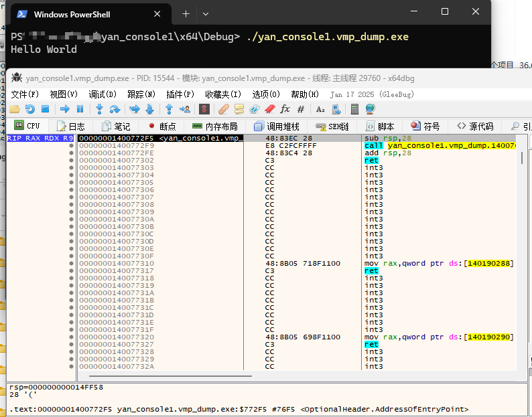Stop debugging with the square icon
The image size is (532, 417).
pos(45,109)
